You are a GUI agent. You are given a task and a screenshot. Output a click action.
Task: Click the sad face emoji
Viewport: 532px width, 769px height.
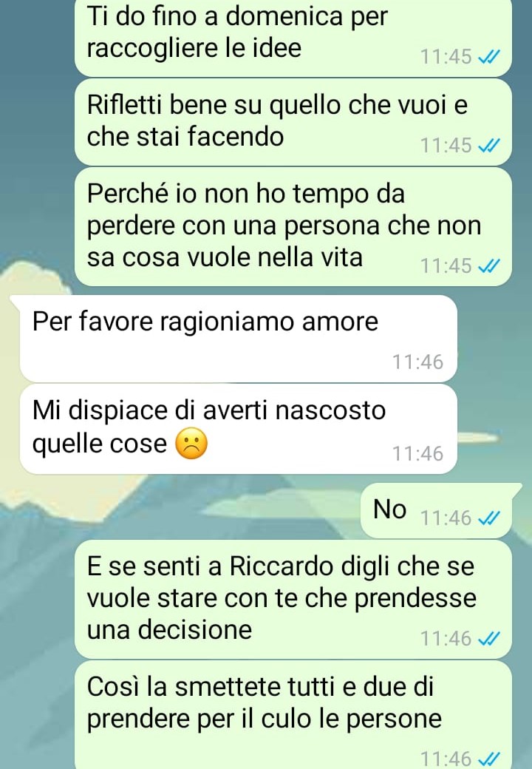point(191,444)
